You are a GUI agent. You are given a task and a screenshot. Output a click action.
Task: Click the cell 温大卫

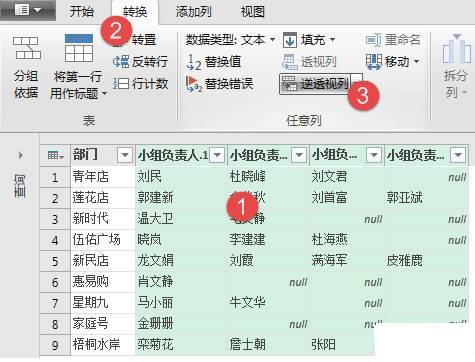181,219
